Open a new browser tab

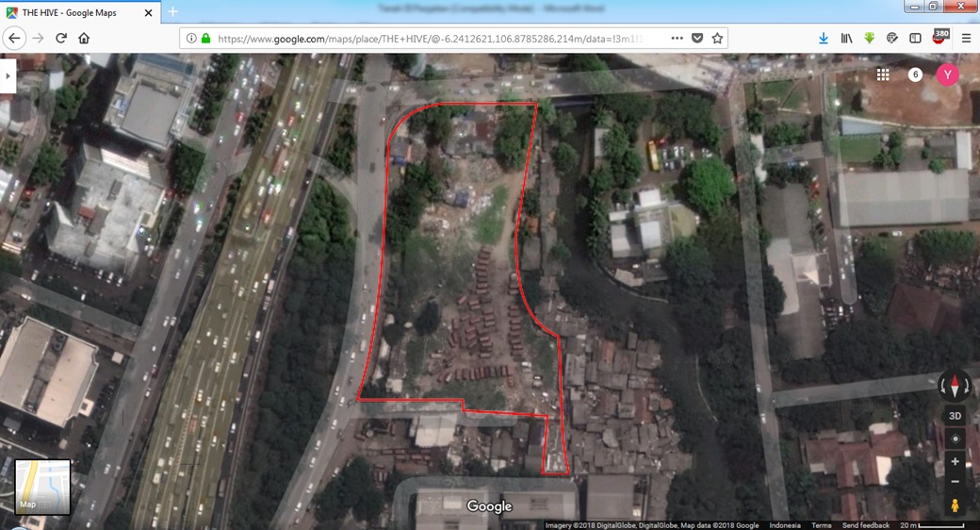tap(173, 12)
